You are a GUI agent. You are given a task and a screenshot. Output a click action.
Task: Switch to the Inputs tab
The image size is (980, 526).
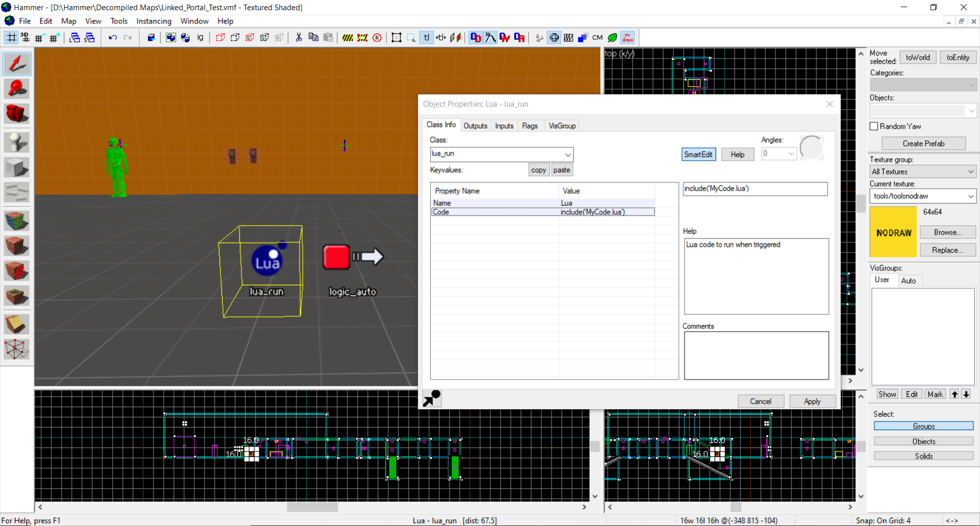(504, 126)
